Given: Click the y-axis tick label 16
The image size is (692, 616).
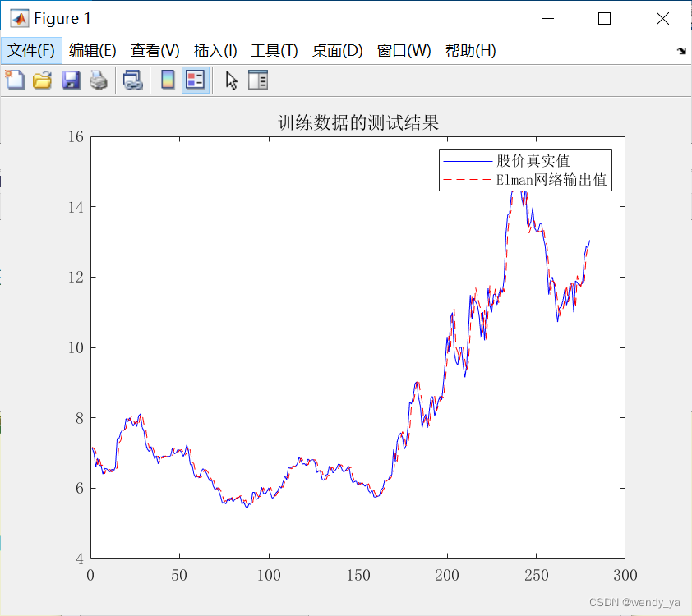Looking at the screenshot, I should coord(76,137).
